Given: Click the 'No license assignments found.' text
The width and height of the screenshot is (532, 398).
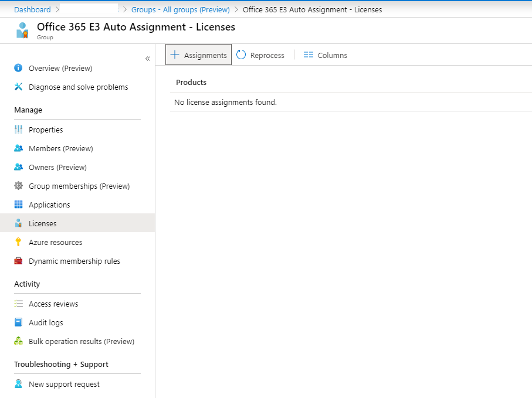Looking at the screenshot, I should 225,102.
